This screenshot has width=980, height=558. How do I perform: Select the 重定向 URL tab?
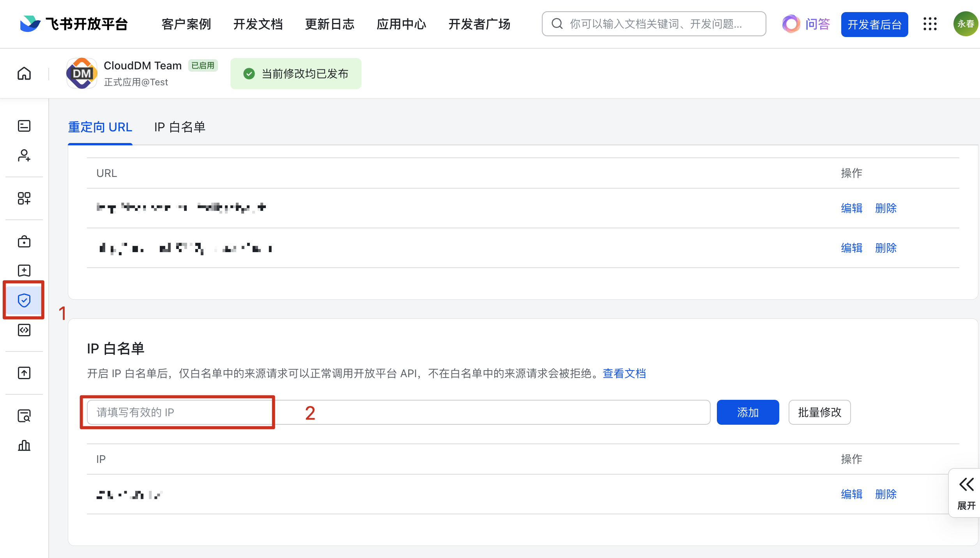pos(100,127)
